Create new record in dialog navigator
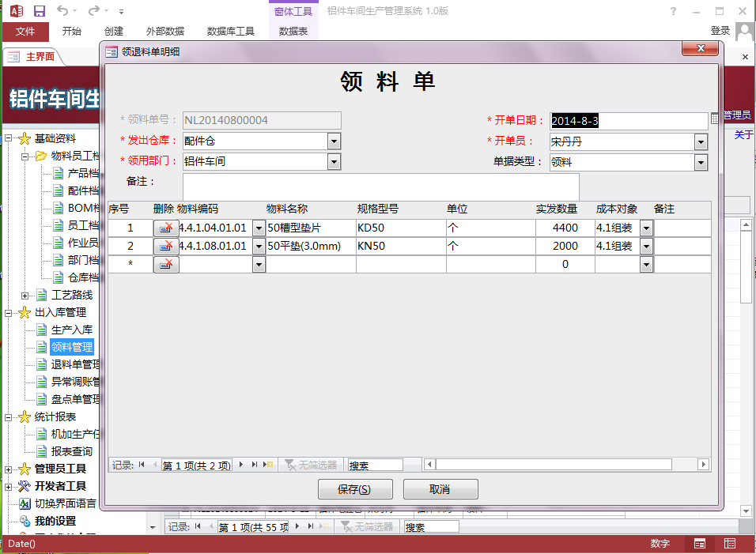 tap(268, 465)
